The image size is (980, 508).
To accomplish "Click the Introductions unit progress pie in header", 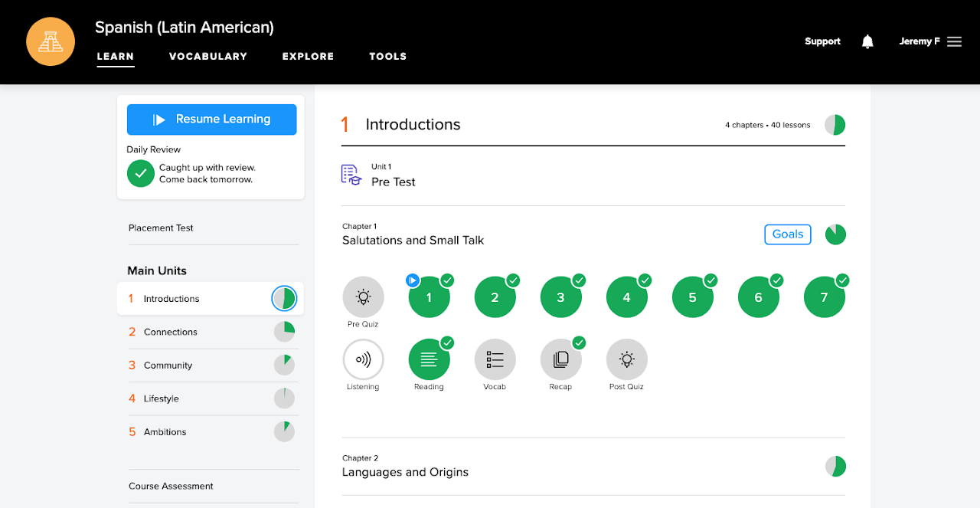I will 835,125.
